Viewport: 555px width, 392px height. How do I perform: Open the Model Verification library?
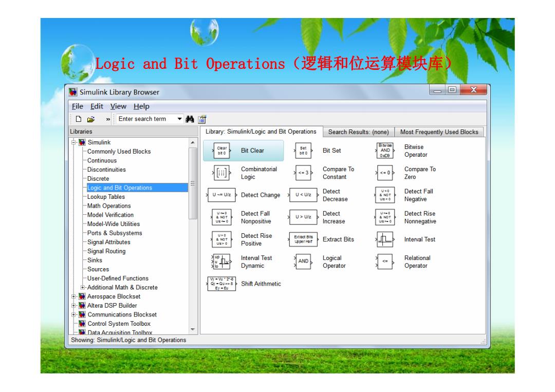110,215
